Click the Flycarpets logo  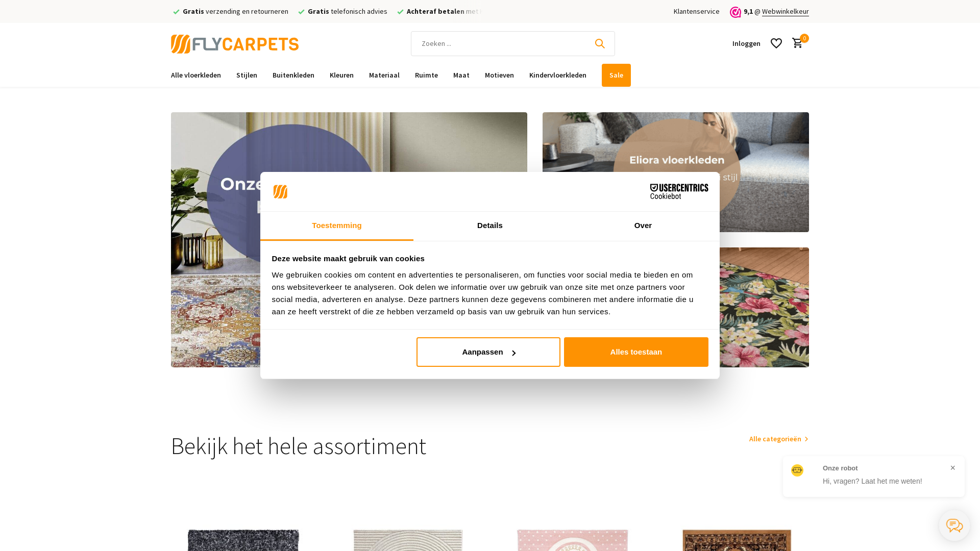click(x=235, y=44)
